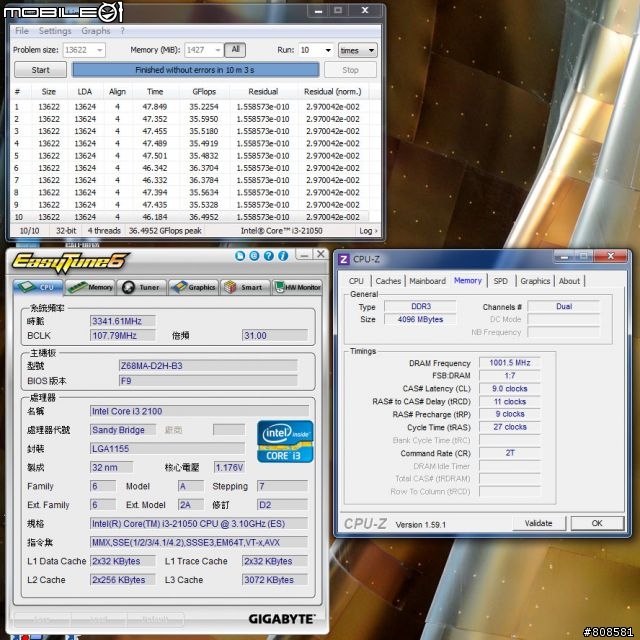This screenshot has height=640, width=640.
Task: Switch to EasyTune6 Tuner tab
Action: 141,287
